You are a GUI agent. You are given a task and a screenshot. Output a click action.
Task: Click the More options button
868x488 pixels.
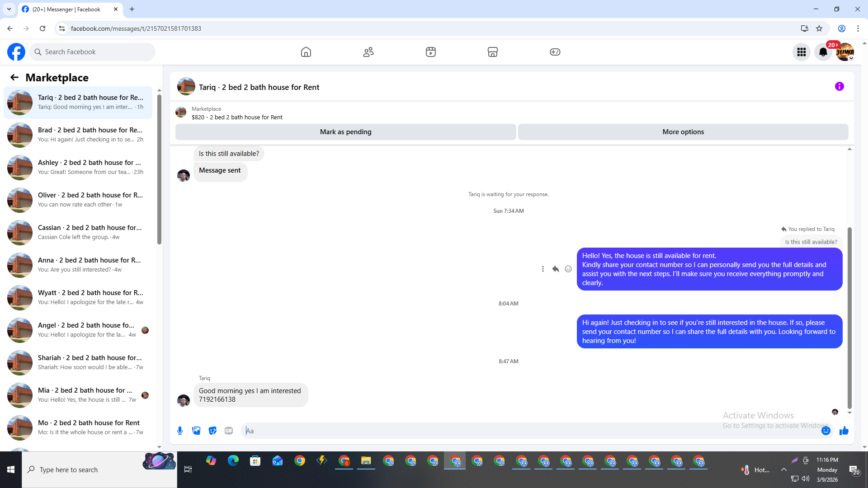[x=683, y=132]
